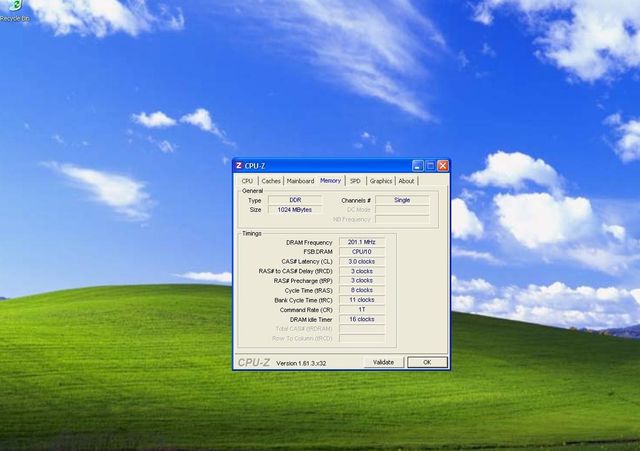Switch to the CPU tab
Image resolution: width=640 pixels, height=451 pixels.
pos(247,181)
